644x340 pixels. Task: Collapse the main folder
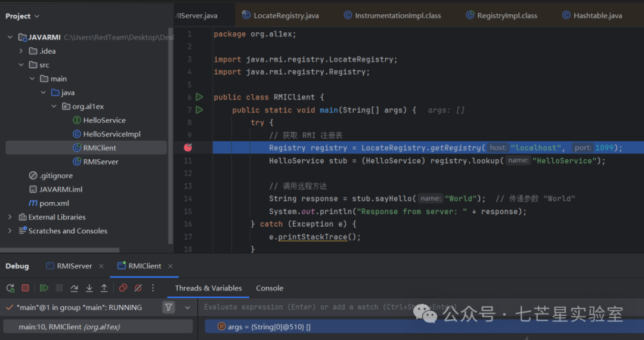tap(32, 78)
